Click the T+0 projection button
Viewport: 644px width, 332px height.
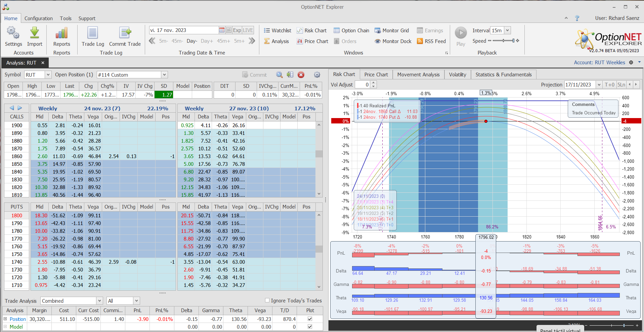[609, 85]
